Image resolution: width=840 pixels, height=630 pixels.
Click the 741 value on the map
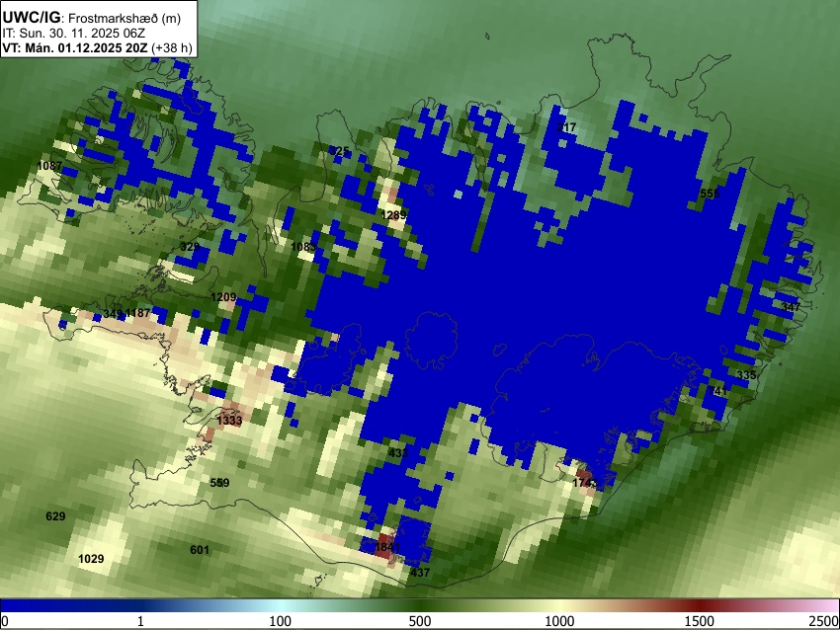pos(717,391)
